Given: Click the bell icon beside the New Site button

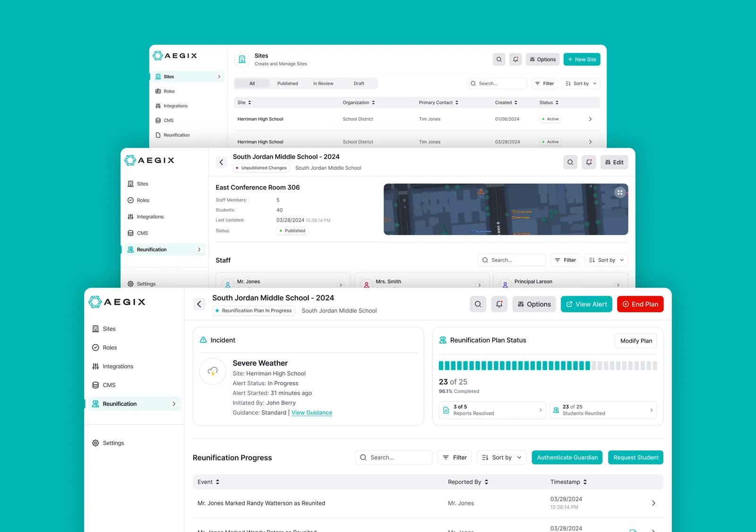Looking at the screenshot, I should [515, 60].
